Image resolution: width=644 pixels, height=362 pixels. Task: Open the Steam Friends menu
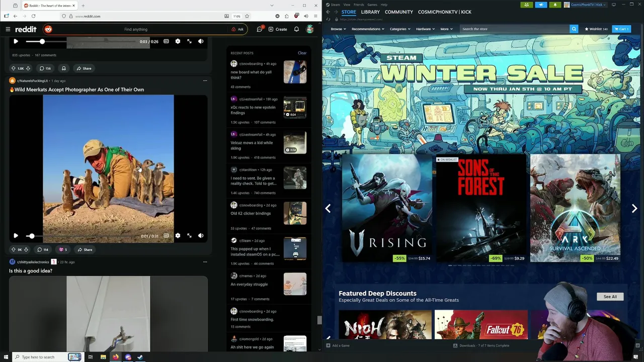tap(359, 5)
